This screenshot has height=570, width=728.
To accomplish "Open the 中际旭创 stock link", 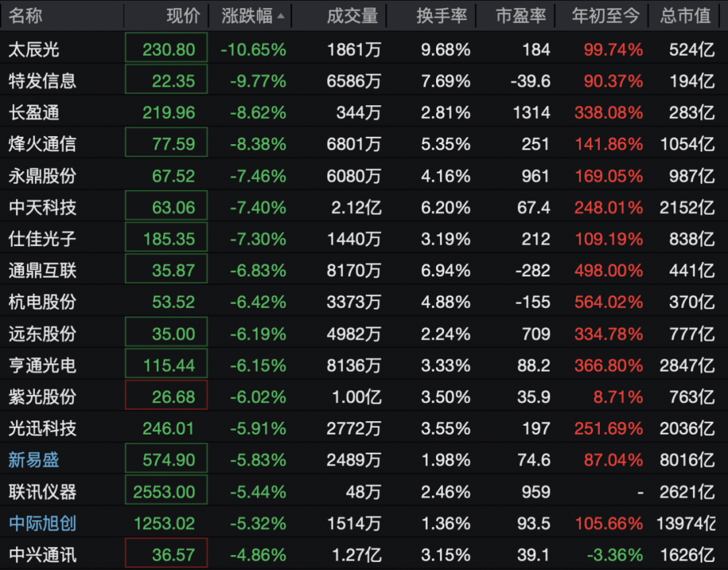I will [x=42, y=523].
